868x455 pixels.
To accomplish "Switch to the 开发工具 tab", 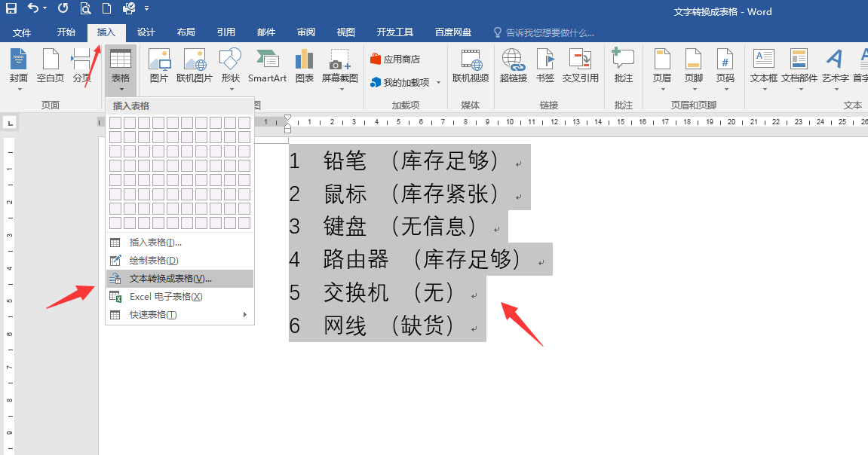I will [395, 32].
